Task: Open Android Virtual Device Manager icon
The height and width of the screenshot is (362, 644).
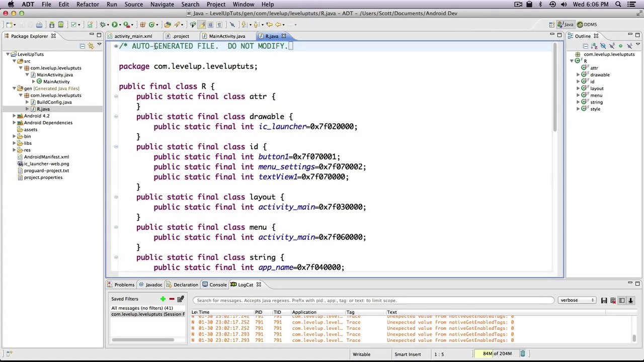Action: pos(60,24)
